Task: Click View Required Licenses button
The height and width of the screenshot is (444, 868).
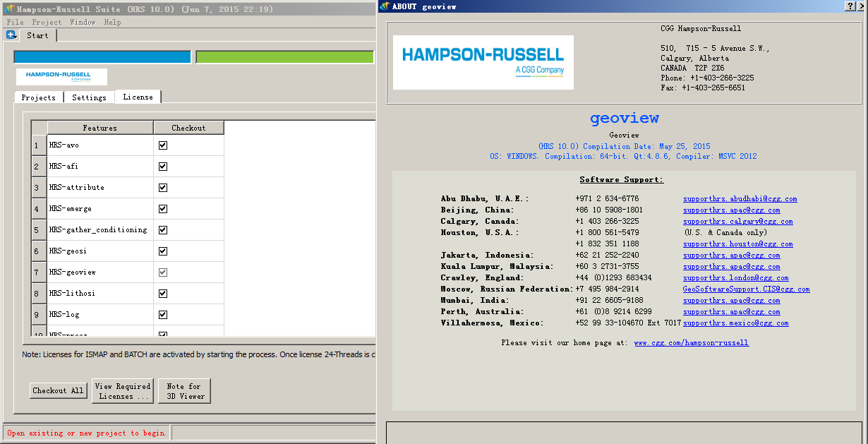Action: tap(123, 391)
